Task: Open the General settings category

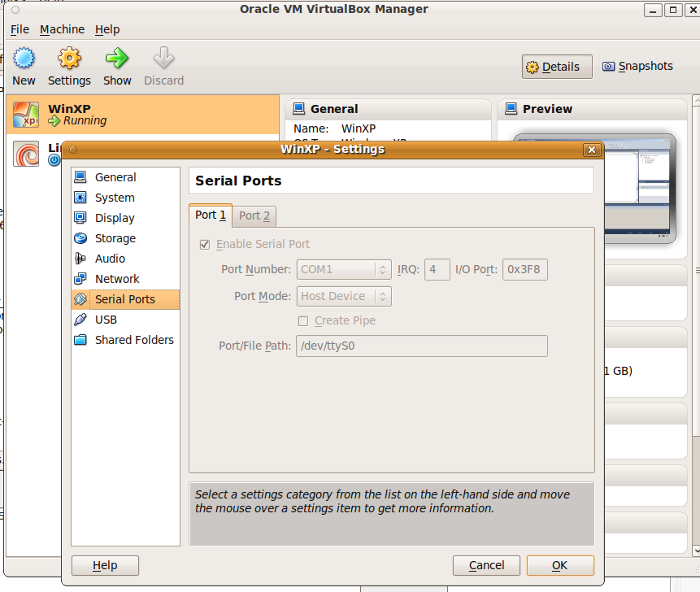Action: pos(125,177)
